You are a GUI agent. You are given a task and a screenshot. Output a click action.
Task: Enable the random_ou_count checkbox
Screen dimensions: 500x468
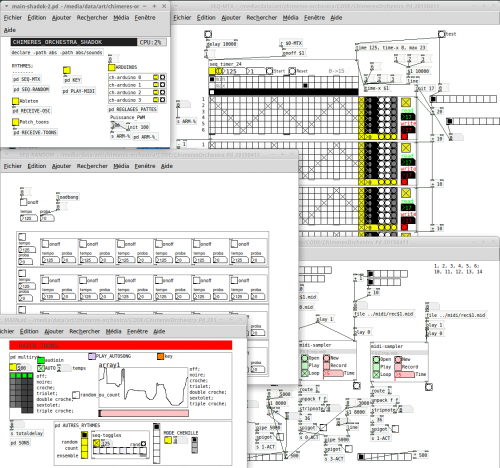(x=76, y=395)
